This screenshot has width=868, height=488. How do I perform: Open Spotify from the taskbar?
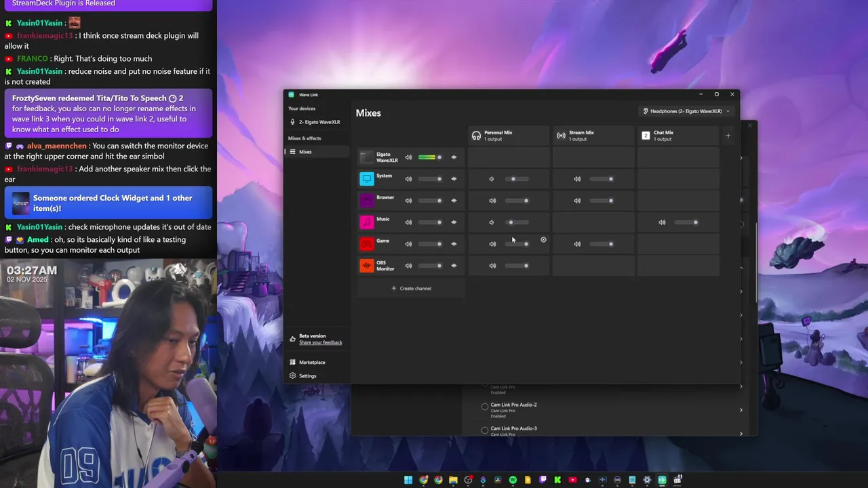point(513,480)
